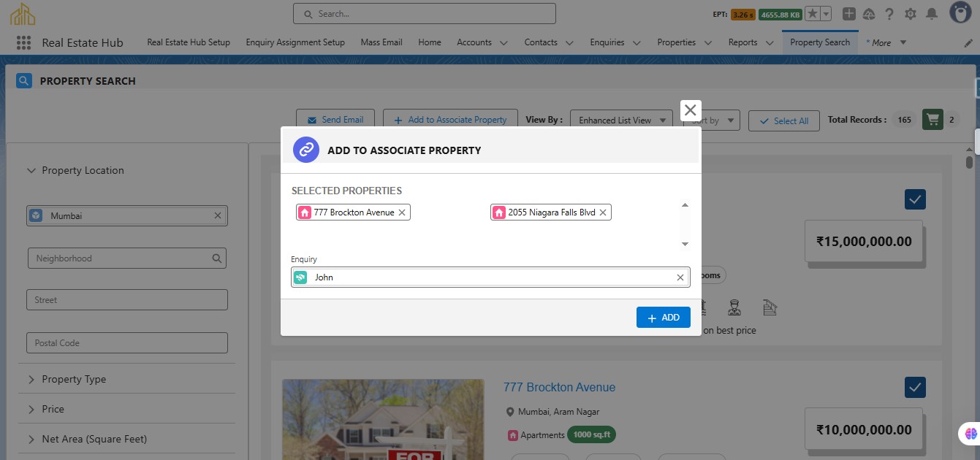Open the Reports tab
Viewport: 980px width, 460px height.
click(742, 42)
